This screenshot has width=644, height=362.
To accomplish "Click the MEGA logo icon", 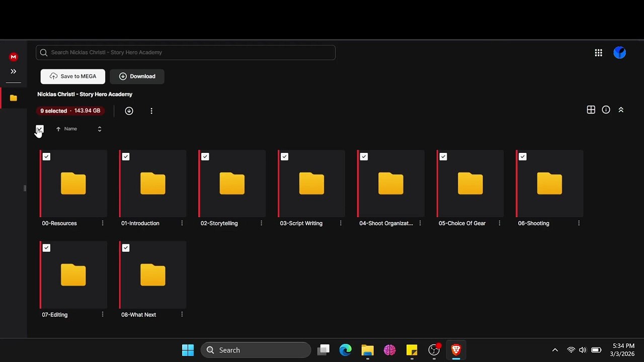I will (x=14, y=57).
